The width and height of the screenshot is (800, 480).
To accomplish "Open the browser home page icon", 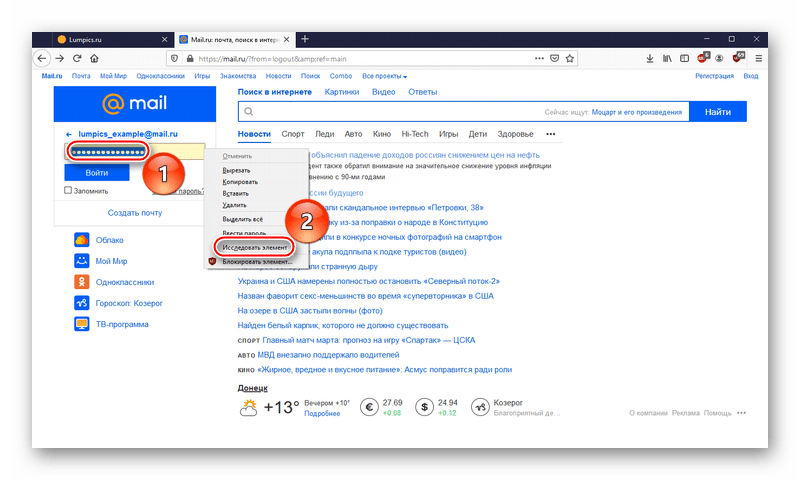I will click(94, 58).
